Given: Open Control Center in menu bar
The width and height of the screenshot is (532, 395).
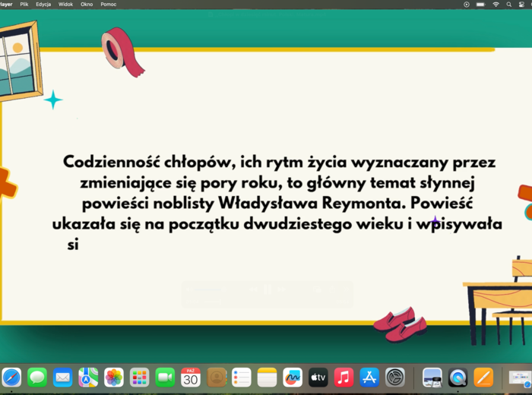Looking at the screenshot, I should tap(521, 5).
